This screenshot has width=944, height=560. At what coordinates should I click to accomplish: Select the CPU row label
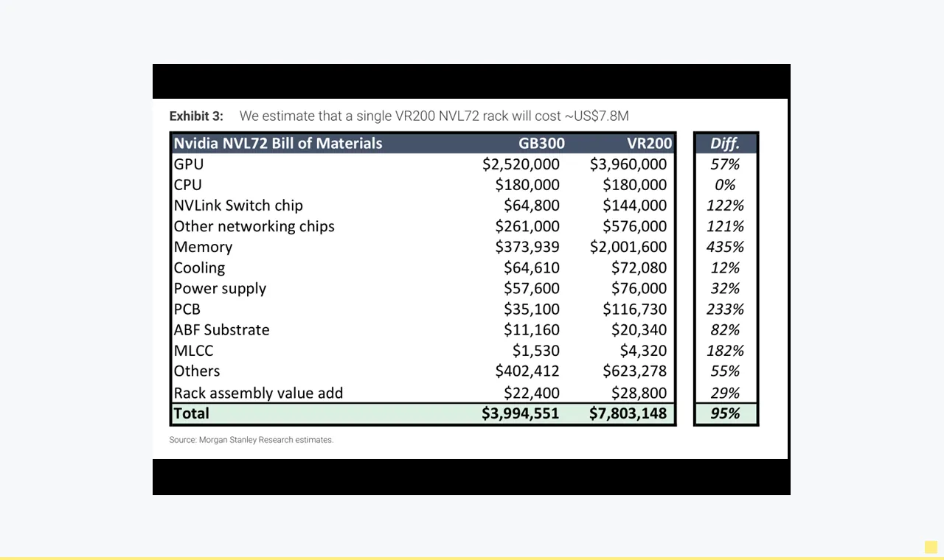[188, 185]
